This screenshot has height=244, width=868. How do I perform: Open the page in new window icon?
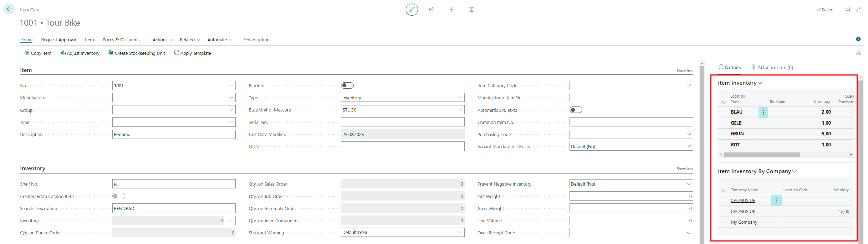click(848, 10)
